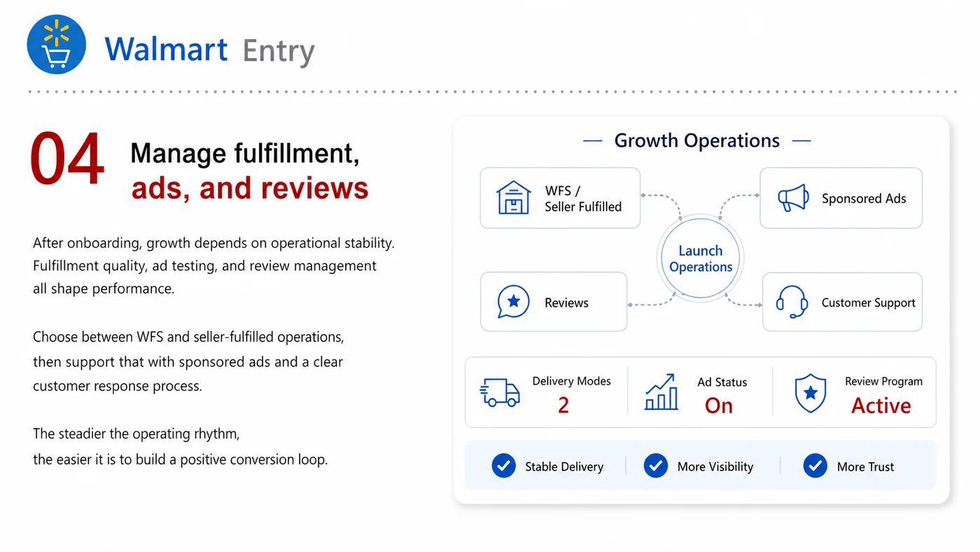Click the checkmark beside Stable Delivery
The width and height of the screenshot is (980, 552).
tap(503, 466)
